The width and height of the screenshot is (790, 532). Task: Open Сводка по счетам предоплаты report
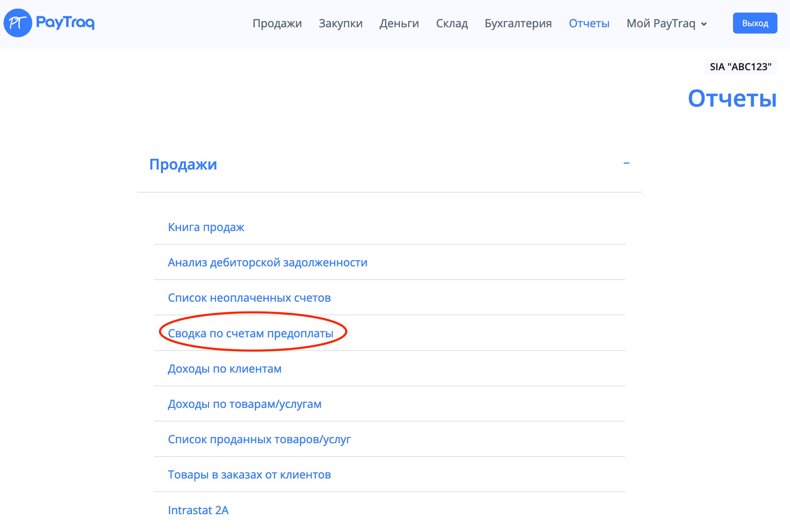coord(251,333)
